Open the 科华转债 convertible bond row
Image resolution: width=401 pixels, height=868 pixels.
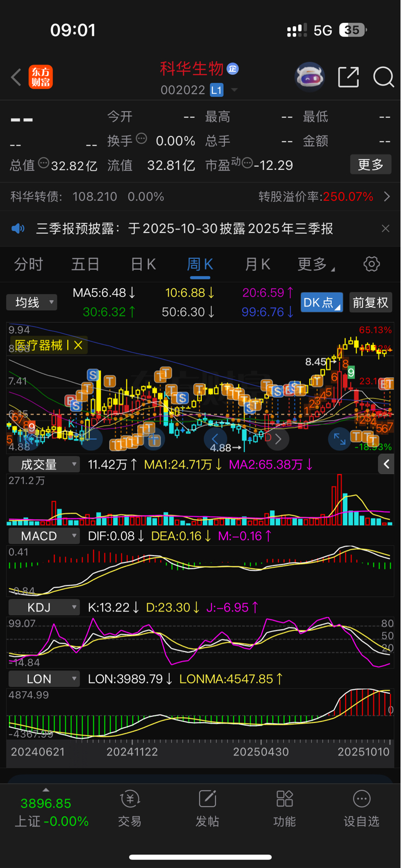coord(200,197)
